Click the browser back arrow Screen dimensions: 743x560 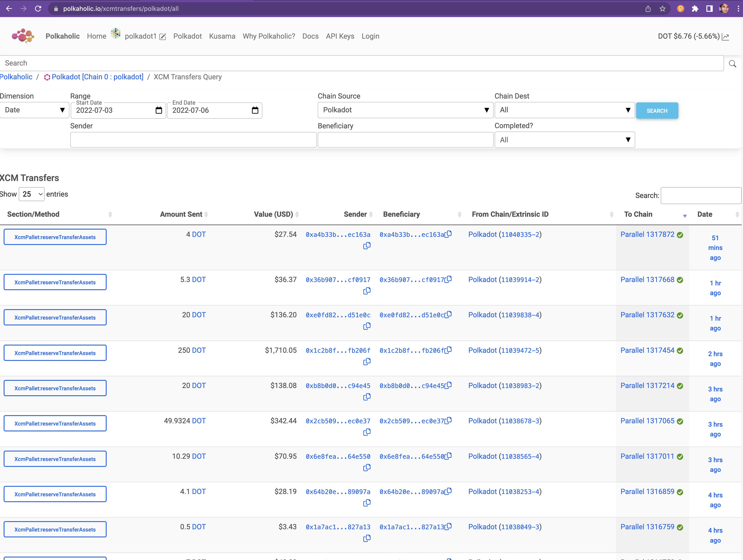click(x=9, y=9)
